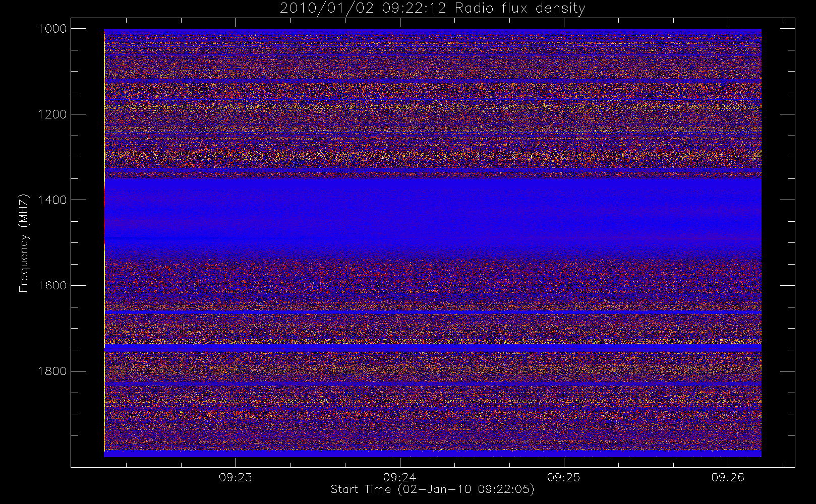
Task: Click the 'Frequency (MHZ)' axis label
Action: [24, 243]
